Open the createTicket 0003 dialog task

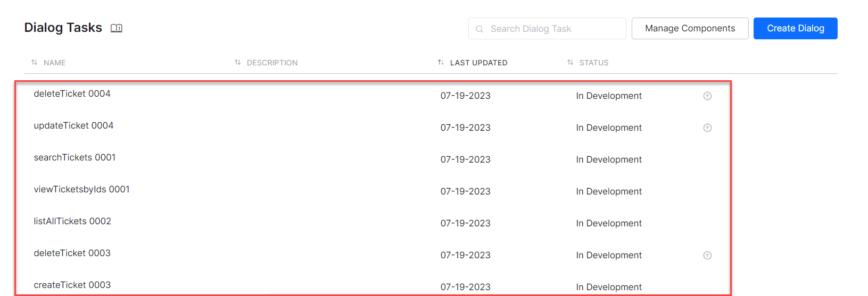[72, 285]
